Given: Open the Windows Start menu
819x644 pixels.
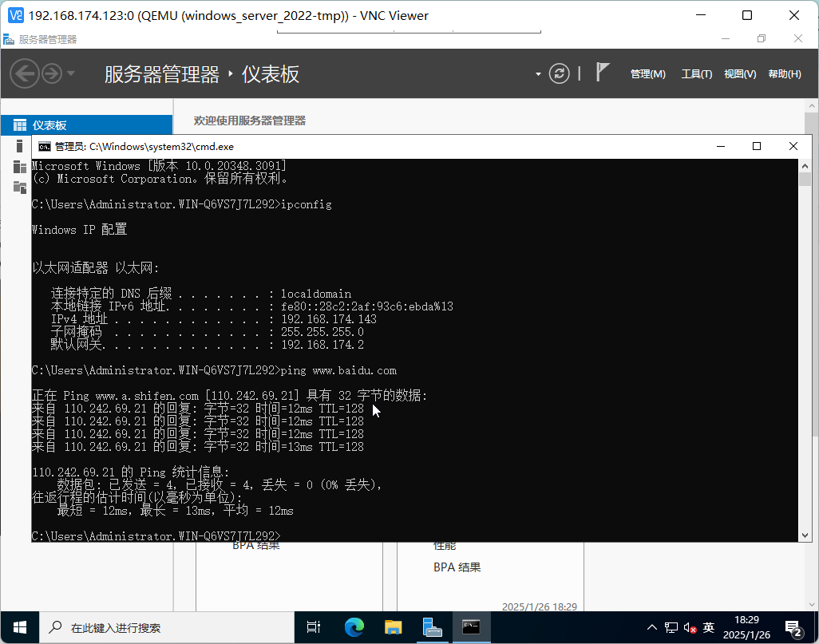Looking at the screenshot, I should (20, 627).
